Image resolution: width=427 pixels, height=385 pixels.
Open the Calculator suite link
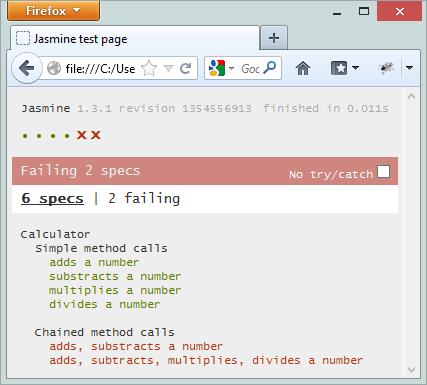click(x=55, y=234)
